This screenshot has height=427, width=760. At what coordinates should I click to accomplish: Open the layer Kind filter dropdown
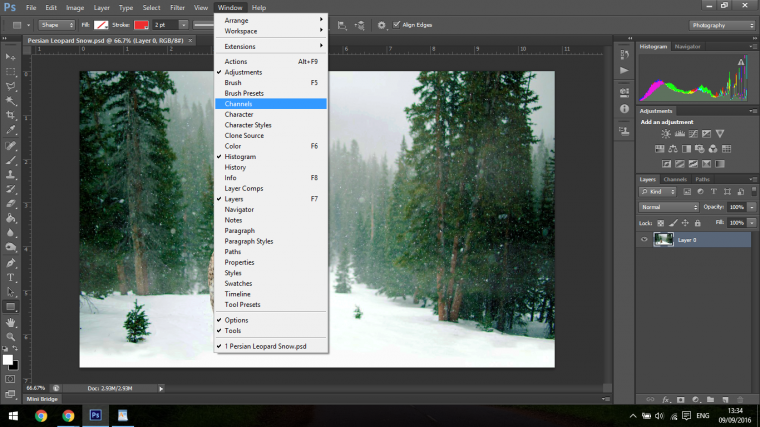pyautogui.click(x=657, y=192)
